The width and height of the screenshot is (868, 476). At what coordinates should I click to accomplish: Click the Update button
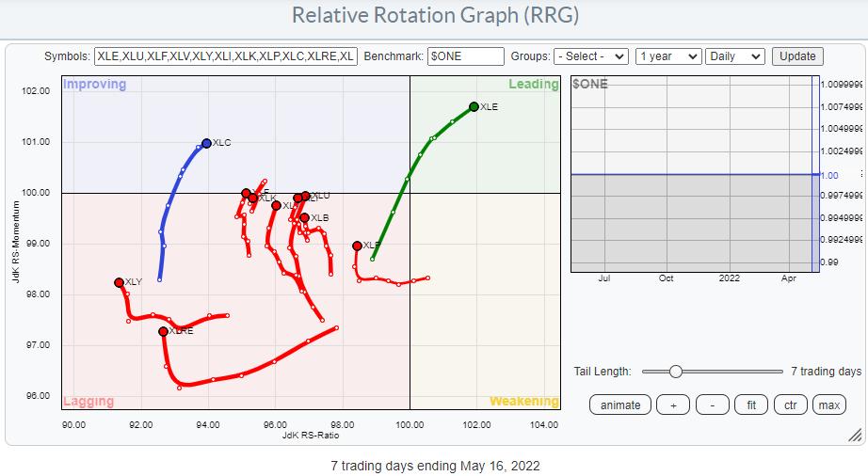(797, 56)
